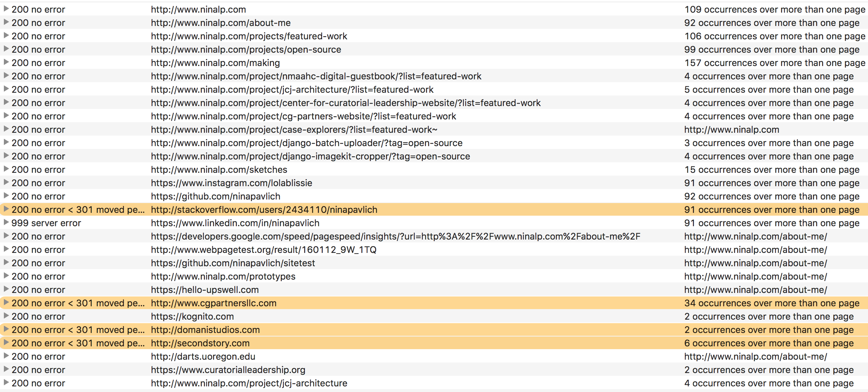Select URL http://domanistudios.com
This screenshot has height=392, width=868.
pos(205,330)
